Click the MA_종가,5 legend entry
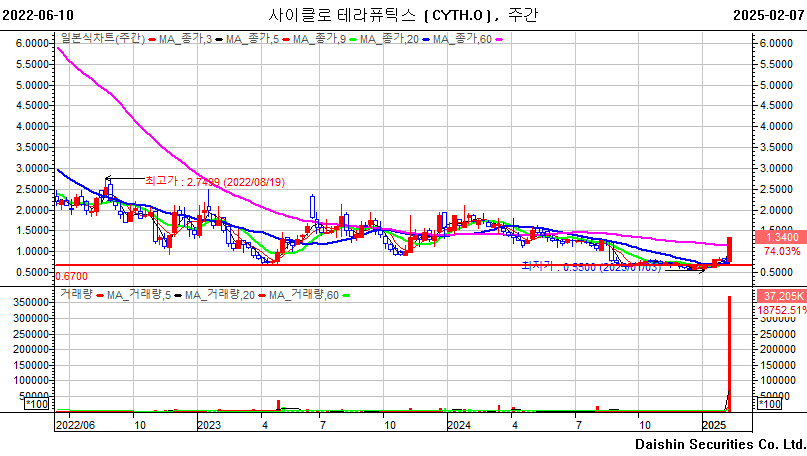The image size is (807, 456). (252, 39)
